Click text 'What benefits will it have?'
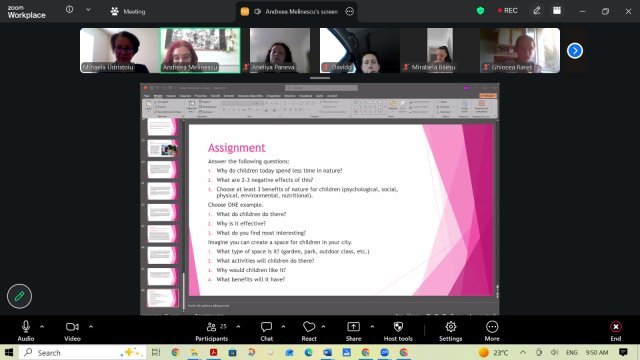Image resolution: width=640 pixels, height=360 pixels. 251,280
